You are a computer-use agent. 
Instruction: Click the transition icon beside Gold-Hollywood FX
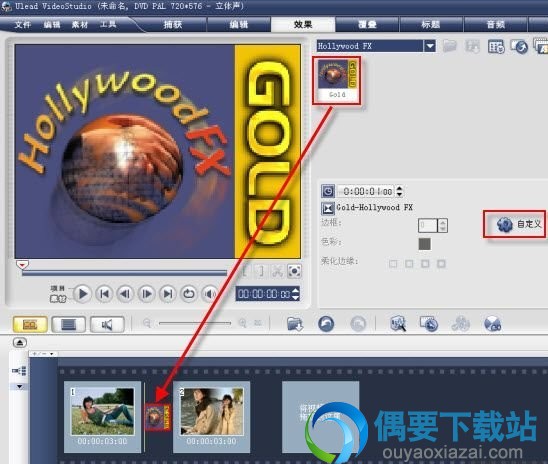click(x=328, y=208)
